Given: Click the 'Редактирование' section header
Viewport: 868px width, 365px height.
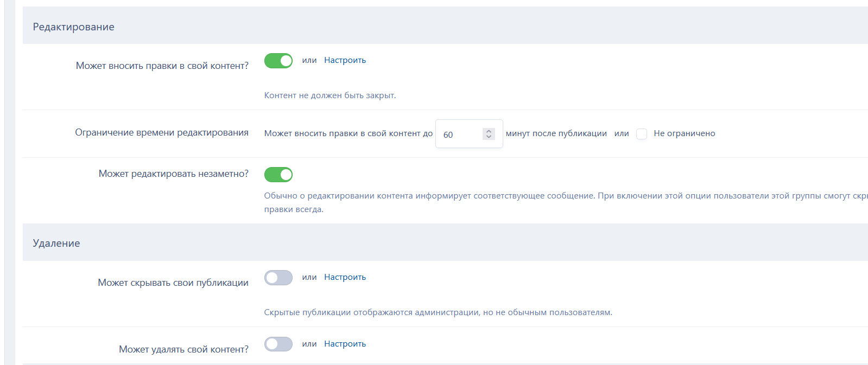Looking at the screenshot, I should 73,27.
